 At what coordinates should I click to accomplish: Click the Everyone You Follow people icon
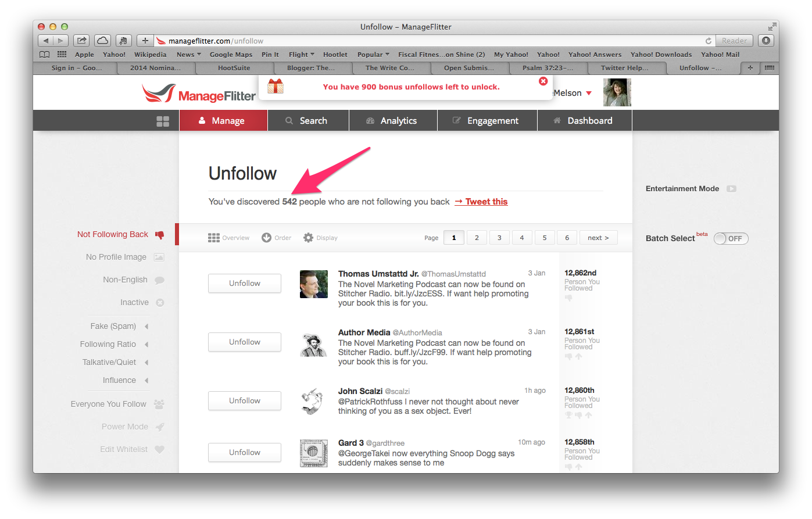tap(159, 404)
